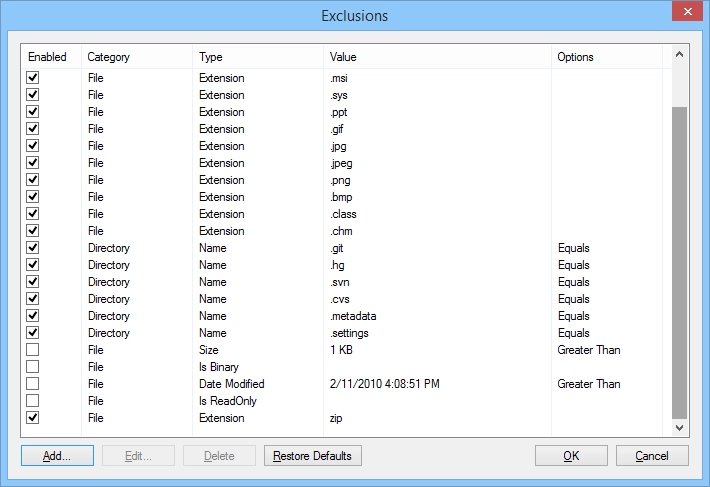
Task: Uncheck the .sys extension exclusion
Action: pyautogui.click(x=33, y=95)
